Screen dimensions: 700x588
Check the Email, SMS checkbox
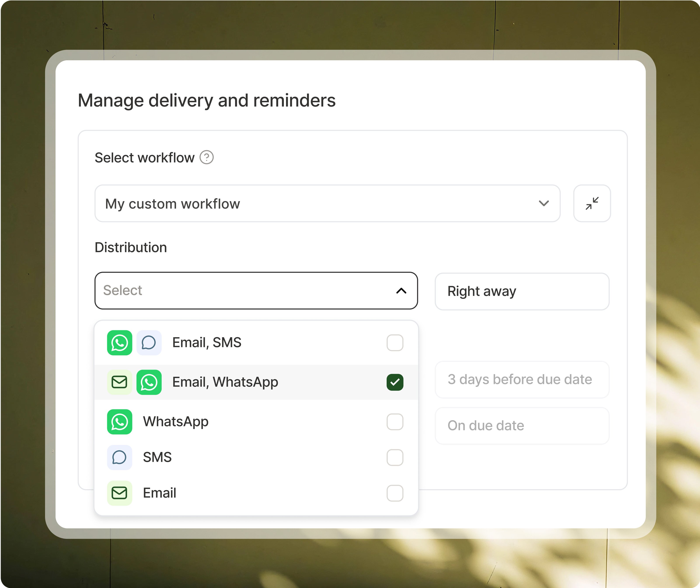click(x=395, y=343)
